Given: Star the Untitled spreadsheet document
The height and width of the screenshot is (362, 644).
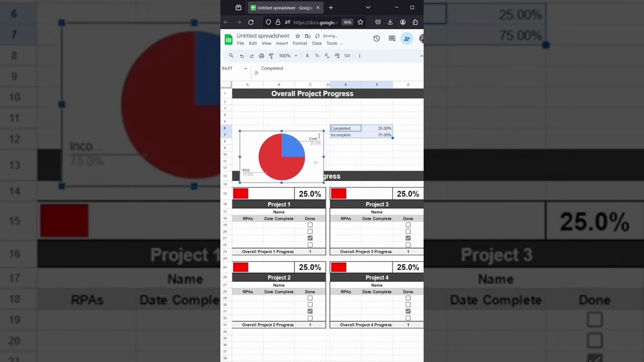Looking at the screenshot, I should (x=297, y=36).
